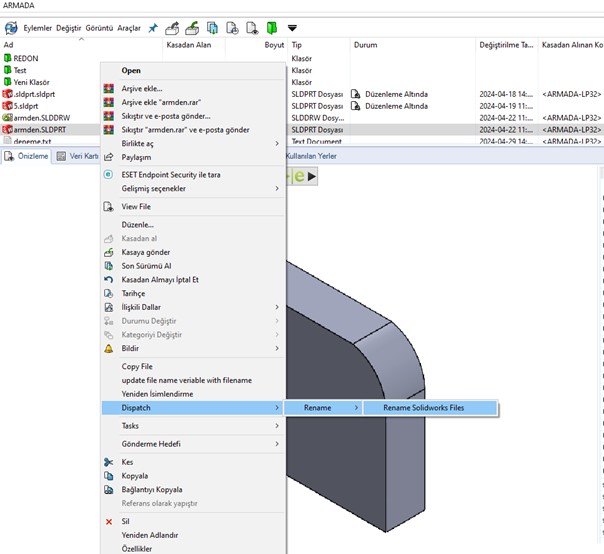Click the Kasaya gönder check-in icon in context menu
Image resolution: width=604 pixels, height=554 pixels.
(109, 252)
